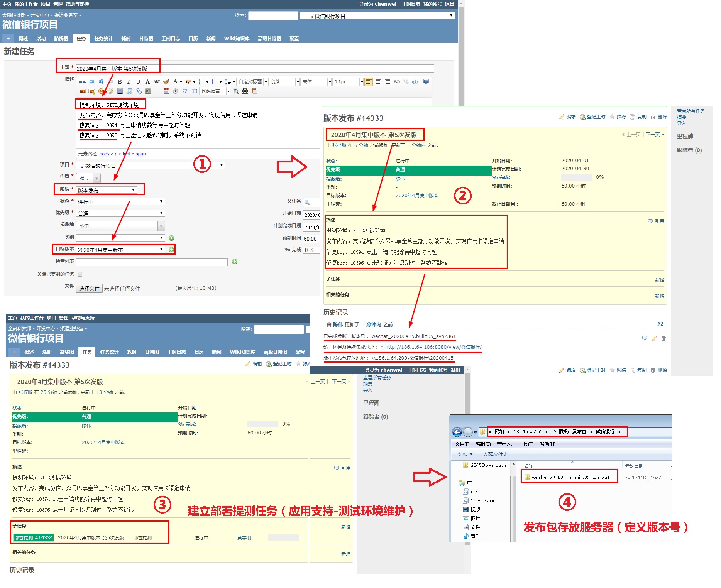Viewport: 721px width, 588px height.
Task: Toggle fullscreen editor with the monitor icon
Action: coord(426,82)
